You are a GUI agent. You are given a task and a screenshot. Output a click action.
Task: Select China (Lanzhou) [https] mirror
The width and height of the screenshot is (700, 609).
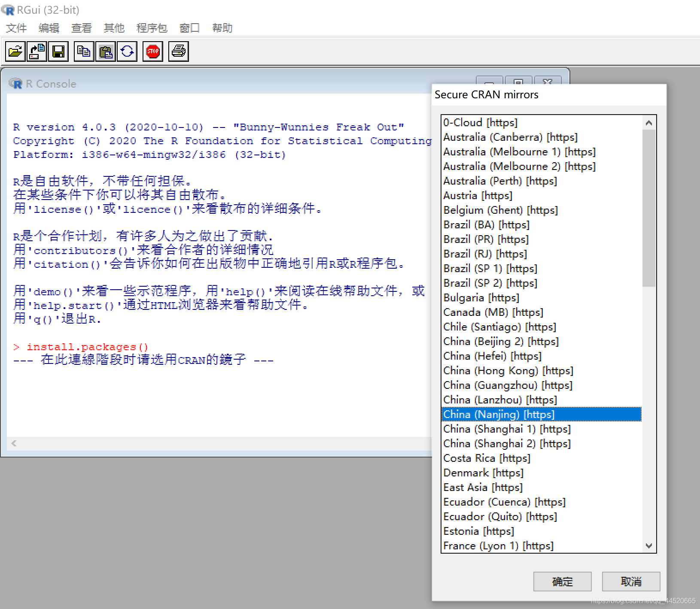[x=541, y=400]
